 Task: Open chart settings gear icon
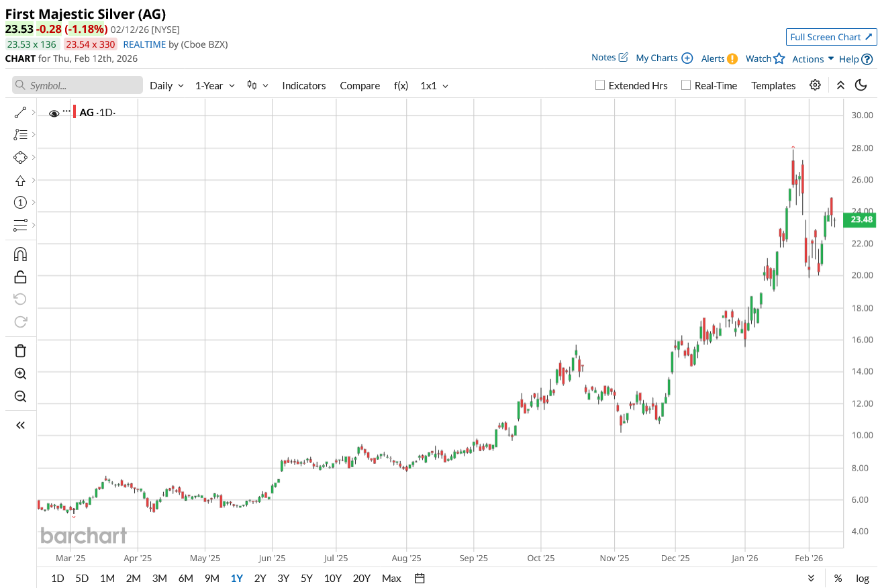(815, 85)
